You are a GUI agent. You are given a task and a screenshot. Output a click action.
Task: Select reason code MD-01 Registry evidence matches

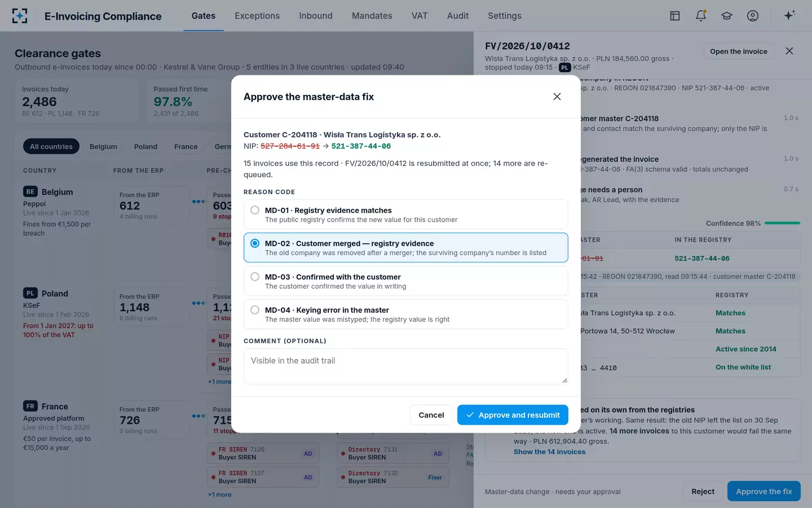click(x=405, y=214)
